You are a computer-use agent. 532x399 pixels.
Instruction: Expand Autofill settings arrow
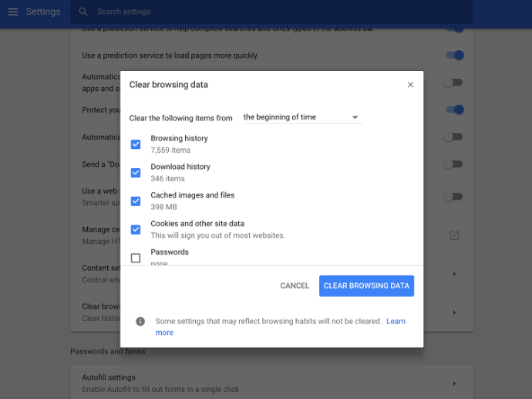pyautogui.click(x=454, y=384)
